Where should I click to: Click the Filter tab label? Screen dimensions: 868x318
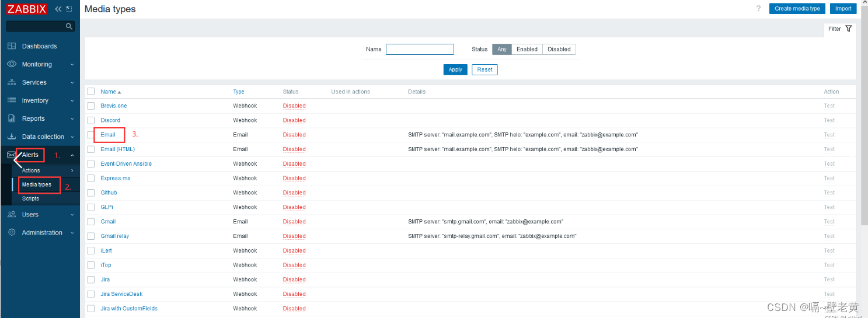[x=835, y=29]
